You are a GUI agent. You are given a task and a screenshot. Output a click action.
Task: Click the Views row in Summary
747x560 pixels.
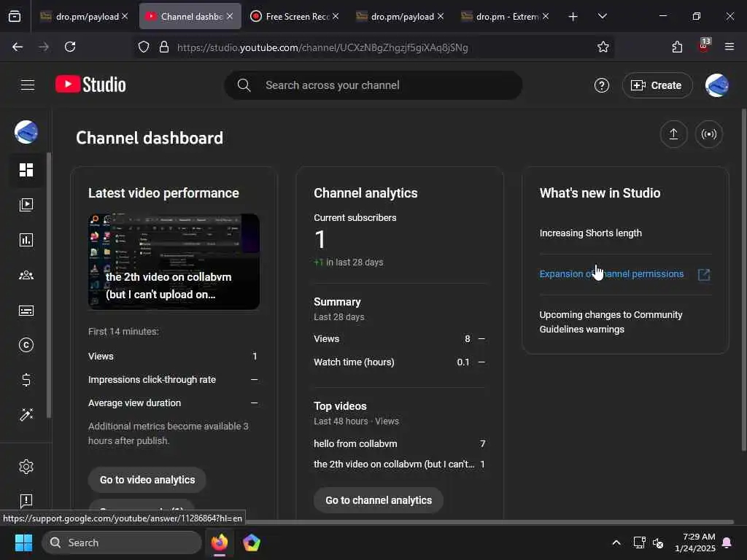(x=399, y=339)
